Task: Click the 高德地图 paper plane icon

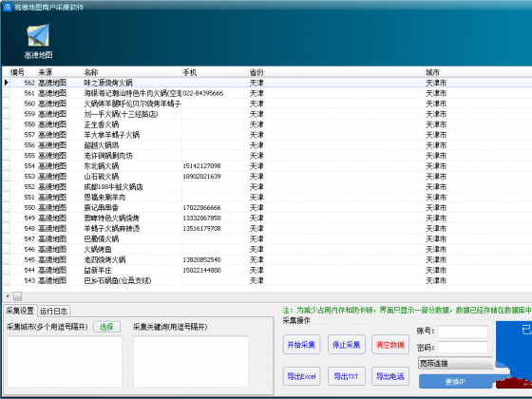Action: (38, 35)
